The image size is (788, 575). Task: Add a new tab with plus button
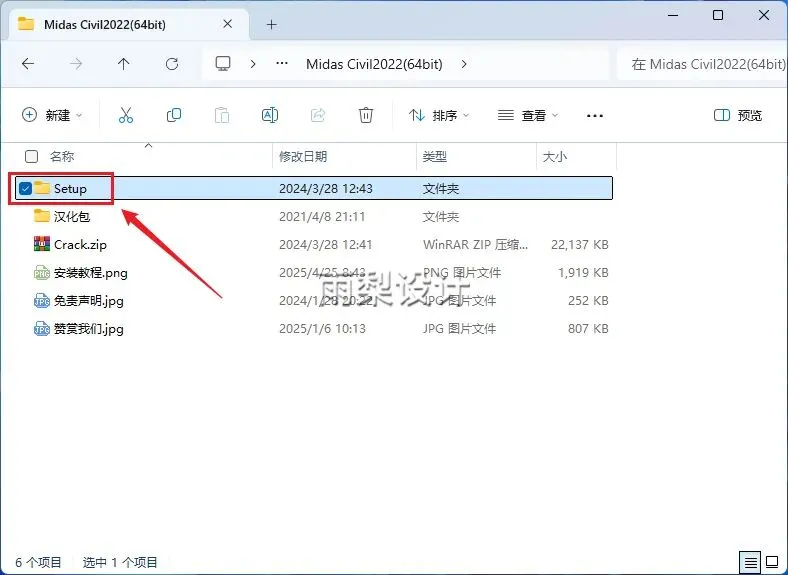coord(271,24)
